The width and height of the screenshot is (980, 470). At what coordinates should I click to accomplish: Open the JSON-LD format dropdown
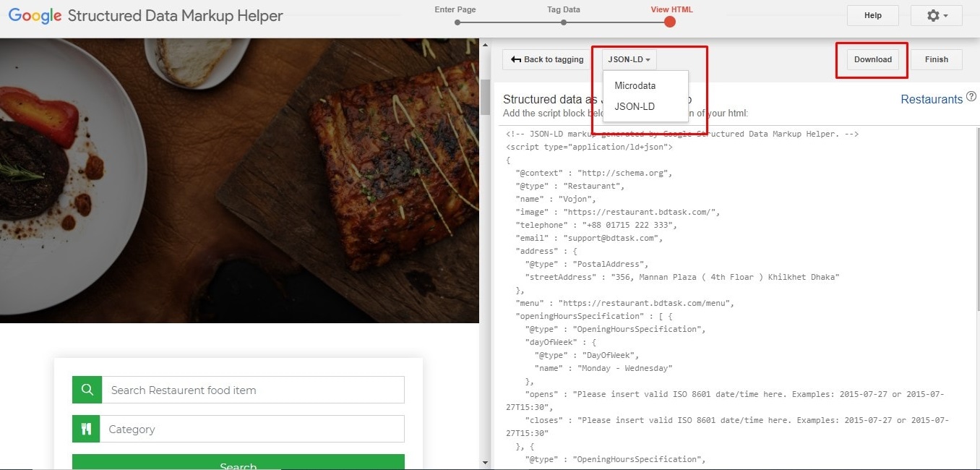[x=629, y=59]
